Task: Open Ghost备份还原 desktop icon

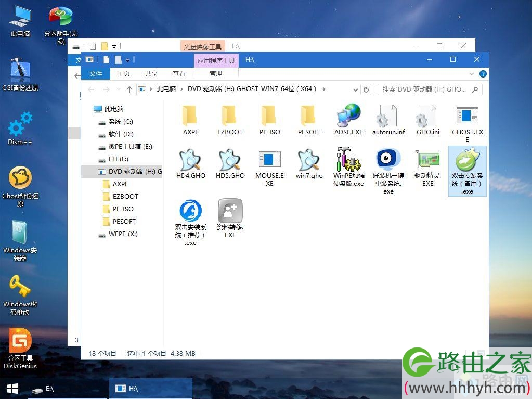Action: point(20,187)
